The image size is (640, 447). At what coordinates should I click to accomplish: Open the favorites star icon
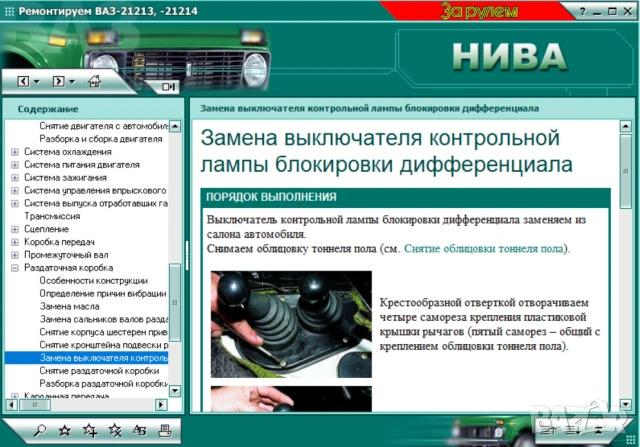(x=64, y=430)
